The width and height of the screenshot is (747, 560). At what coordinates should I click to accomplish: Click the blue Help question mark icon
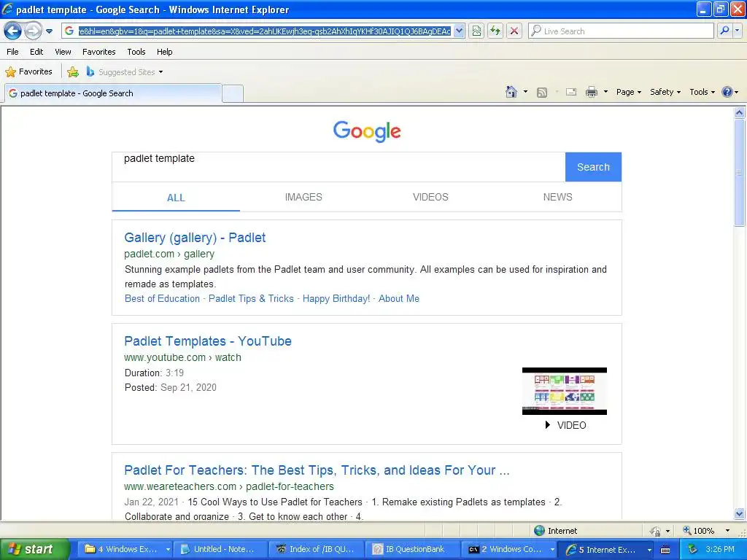pos(727,92)
